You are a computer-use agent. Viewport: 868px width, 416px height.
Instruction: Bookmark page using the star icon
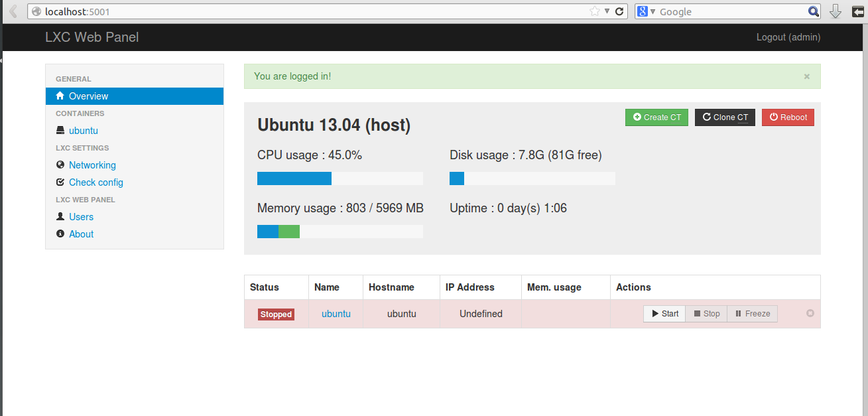[x=594, y=11]
